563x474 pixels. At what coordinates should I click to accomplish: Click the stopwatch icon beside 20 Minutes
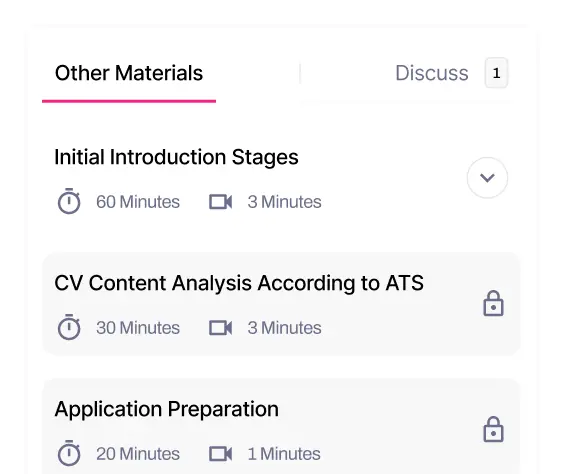[69, 453]
